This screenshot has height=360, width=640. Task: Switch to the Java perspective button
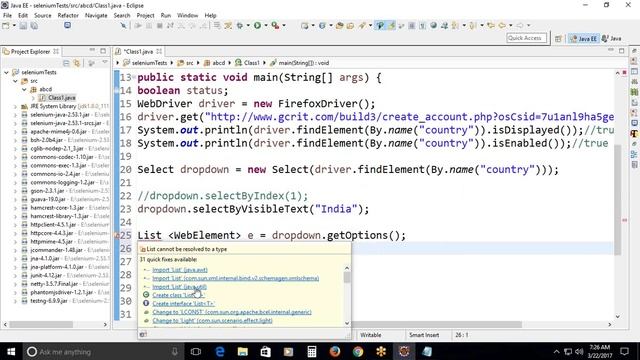[611, 38]
